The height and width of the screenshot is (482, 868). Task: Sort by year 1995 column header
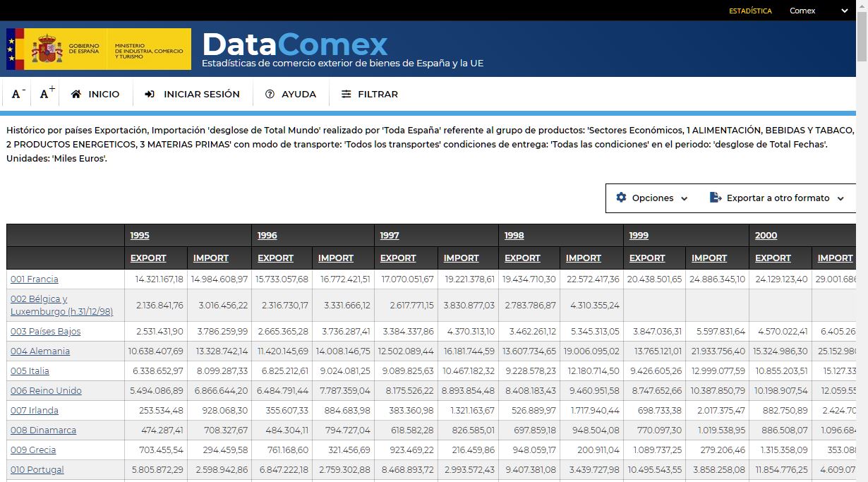pos(140,236)
